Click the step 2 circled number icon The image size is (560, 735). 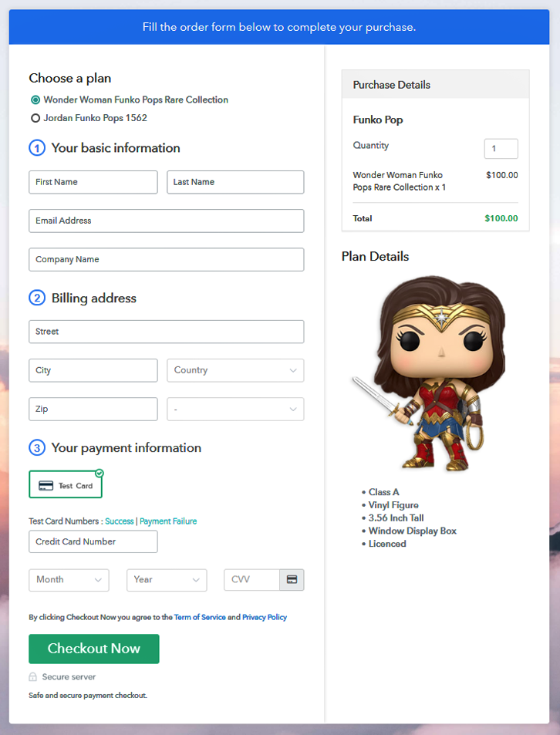(37, 298)
